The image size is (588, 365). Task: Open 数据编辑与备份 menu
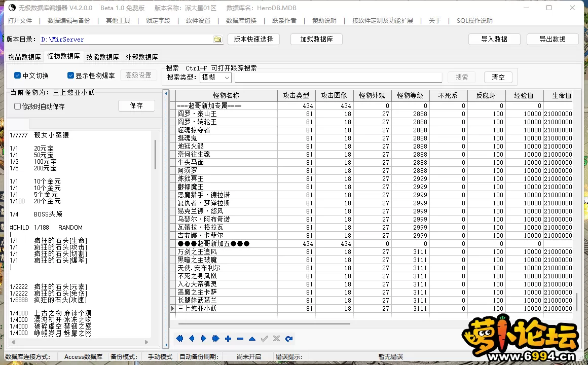click(x=69, y=21)
